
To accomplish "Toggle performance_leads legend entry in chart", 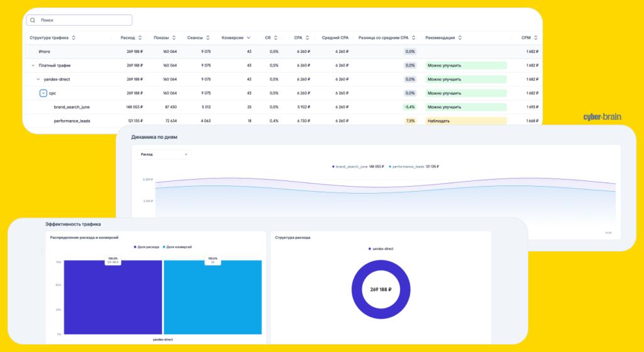I will pos(414,167).
